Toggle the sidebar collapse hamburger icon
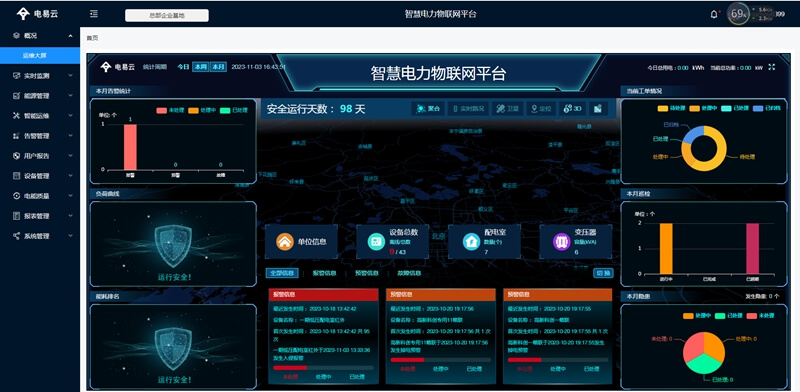Screen dimensions: 800x392 (x=94, y=14)
